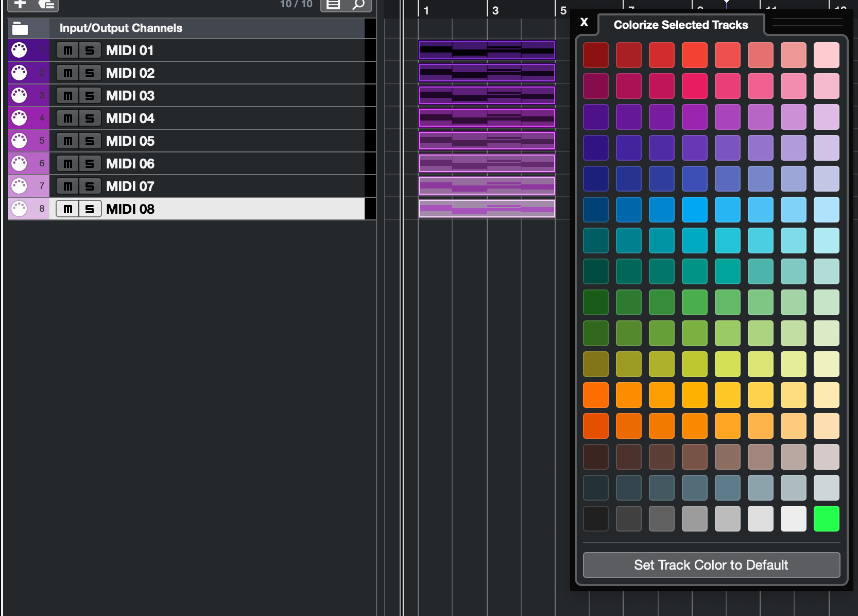
Task: Pick the bright green swatch in bottom row
Action: tap(826, 519)
